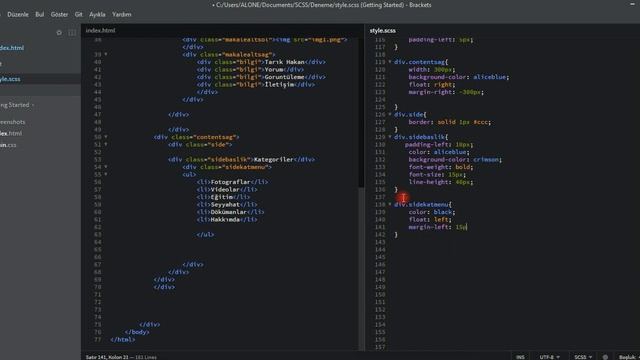Image resolution: width=640 pixels, height=360 pixels.
Task: Click 'crimson' background-color value on line 132
Action: coord(486,160)
